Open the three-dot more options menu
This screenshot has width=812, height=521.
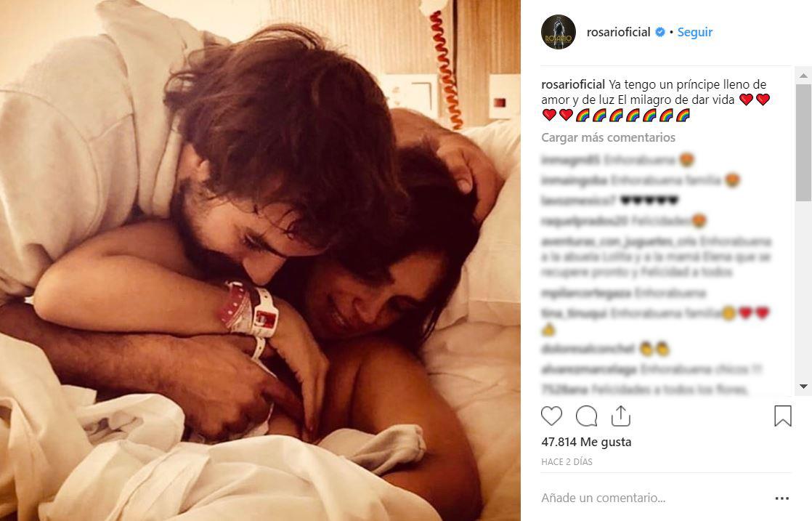coord(782,498)
